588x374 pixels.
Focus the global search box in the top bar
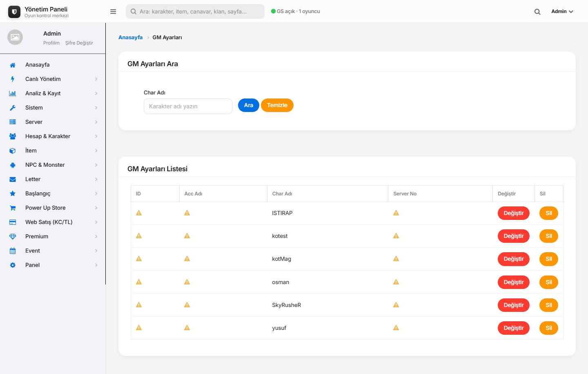click(195, 11)
